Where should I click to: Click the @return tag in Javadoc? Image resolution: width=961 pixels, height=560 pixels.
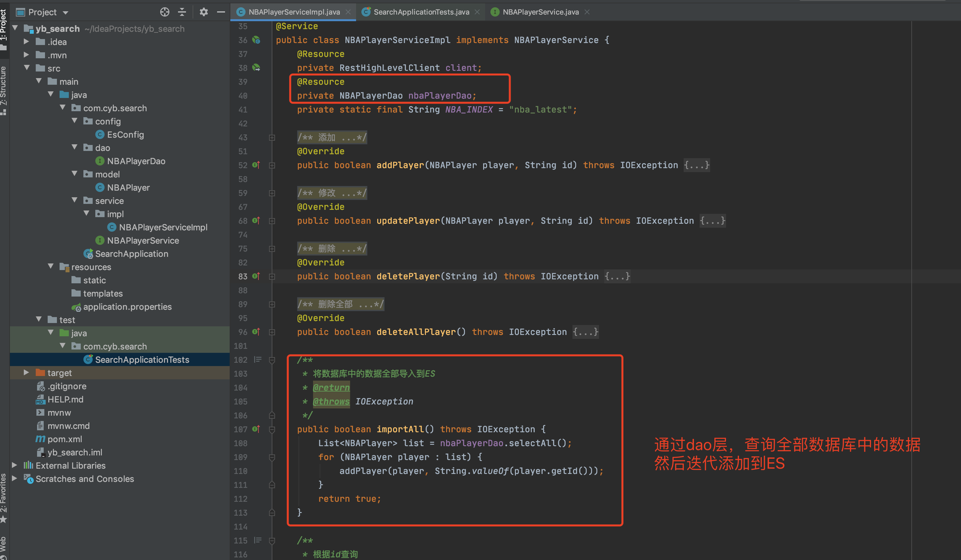point(331,388)
